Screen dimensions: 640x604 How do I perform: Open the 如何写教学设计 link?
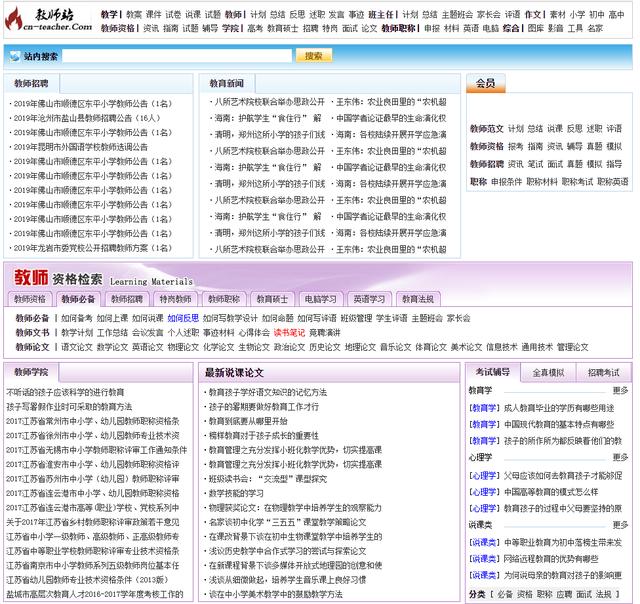[230, 318]
